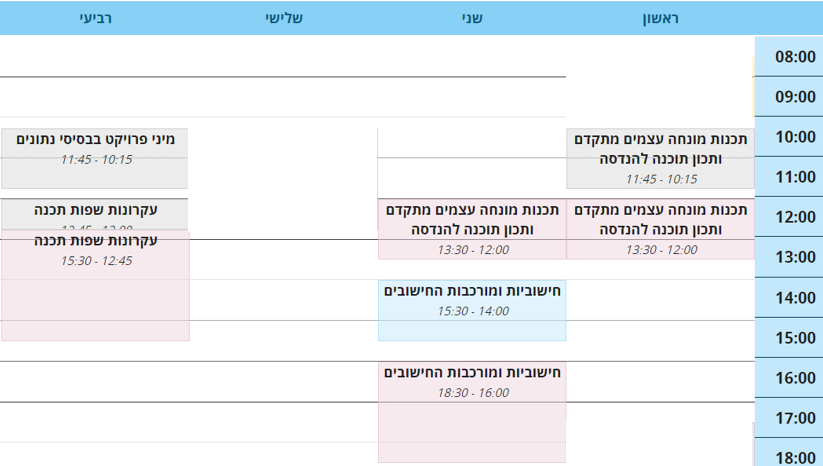Screen dimensions: 823x466
Task: Select the שלישי day column header
Action: coord(283,18)
